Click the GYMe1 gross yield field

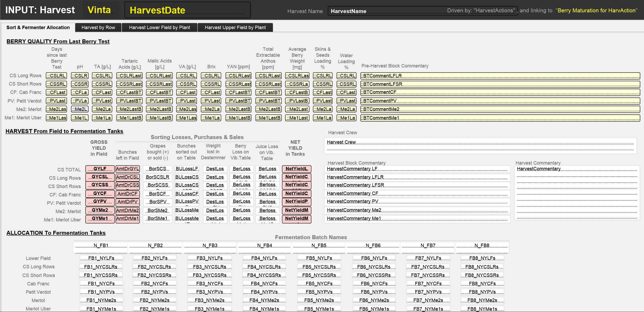coord(100,219)
